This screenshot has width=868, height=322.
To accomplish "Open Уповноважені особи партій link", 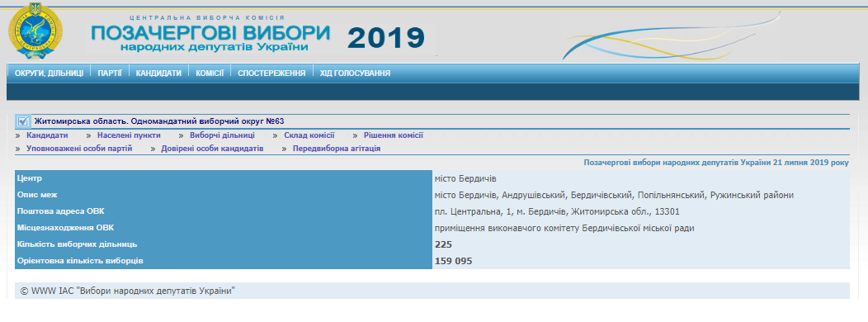I will pyautogui.click(x=79, y=149).
